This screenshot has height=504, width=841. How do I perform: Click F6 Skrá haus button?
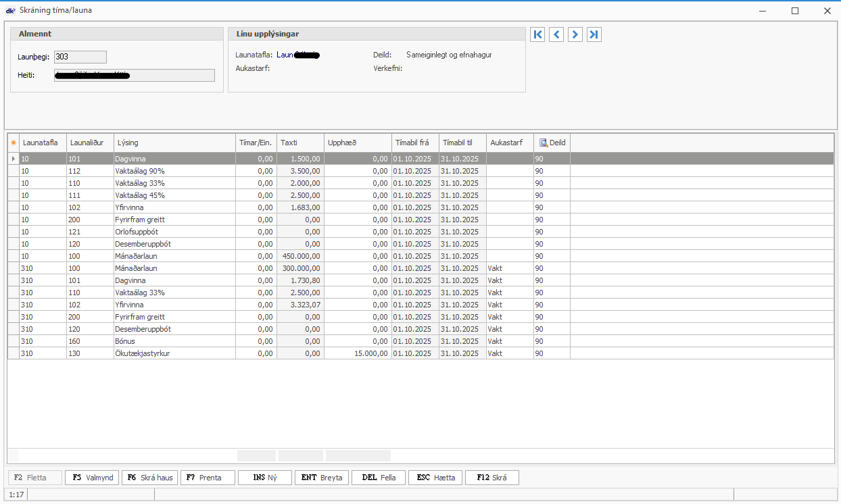[149, 478]
